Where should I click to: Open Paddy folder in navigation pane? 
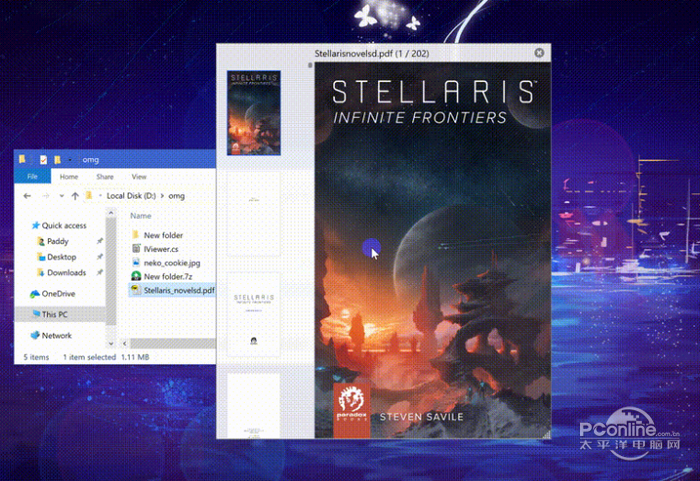click(58, 241)
